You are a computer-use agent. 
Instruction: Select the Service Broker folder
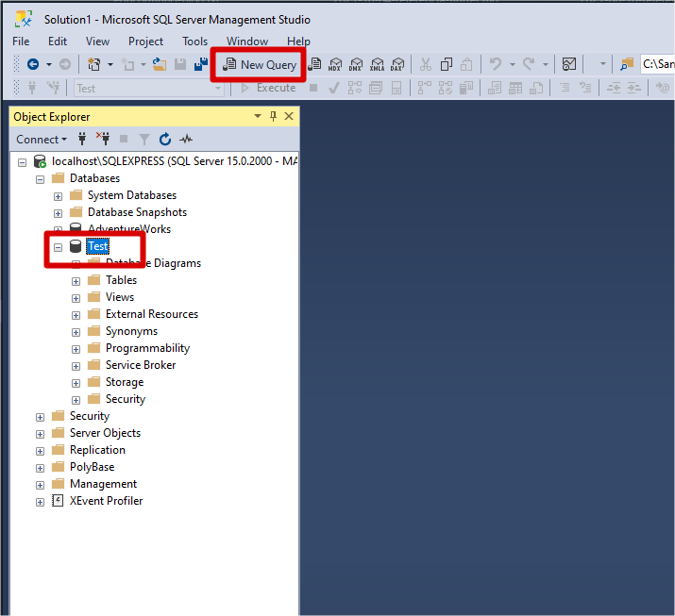pyautogui.click(x=141, y=365)
